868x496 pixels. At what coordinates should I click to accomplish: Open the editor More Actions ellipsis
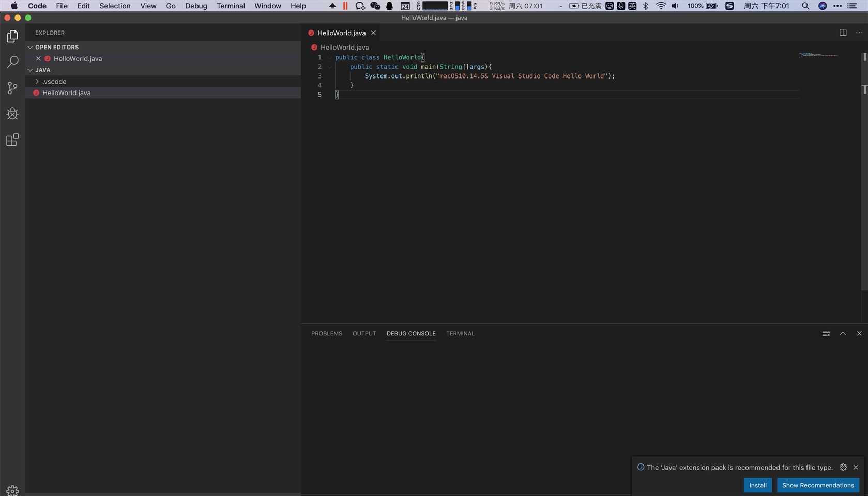859,33
